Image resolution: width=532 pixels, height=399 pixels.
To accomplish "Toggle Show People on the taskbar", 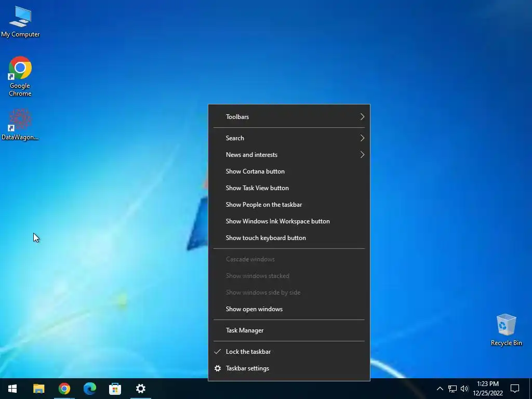I will [x=289, y=205].
